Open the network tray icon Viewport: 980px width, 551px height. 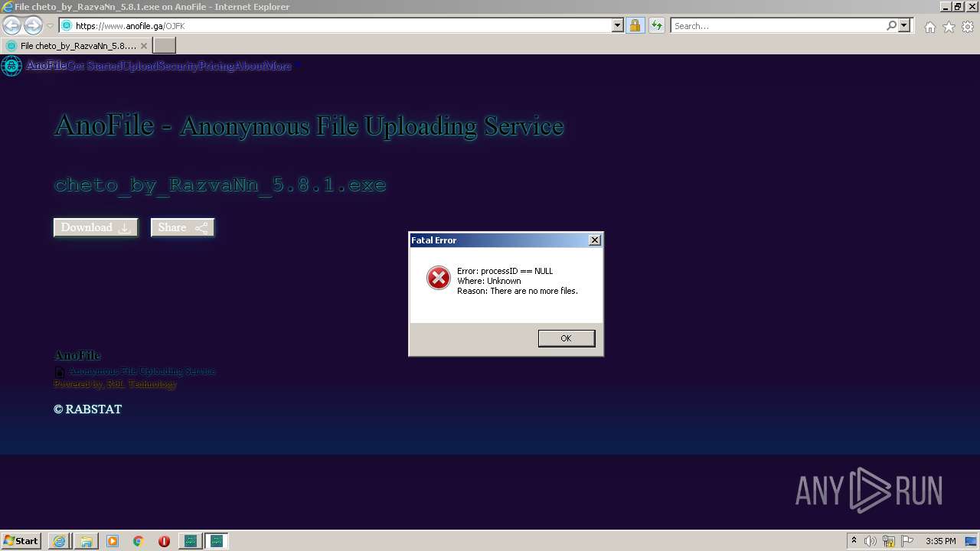[889, 541]
